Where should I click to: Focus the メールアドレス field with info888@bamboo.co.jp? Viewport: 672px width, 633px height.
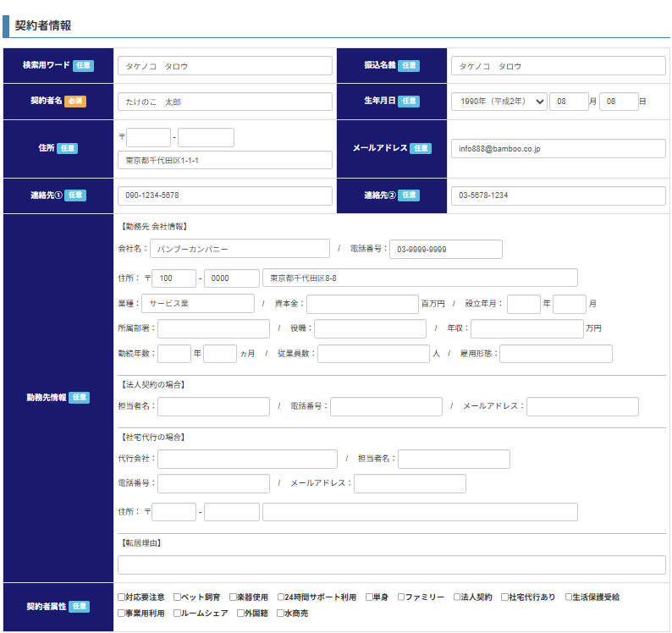(x=558, y=148)
